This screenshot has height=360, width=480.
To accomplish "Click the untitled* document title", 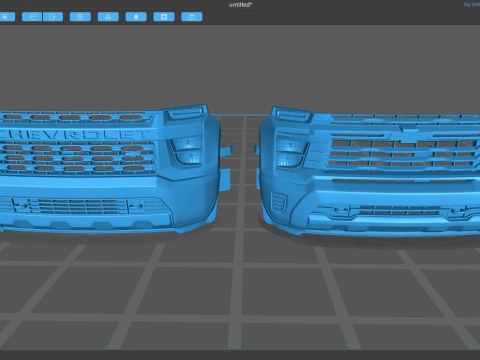I will 240,5.
